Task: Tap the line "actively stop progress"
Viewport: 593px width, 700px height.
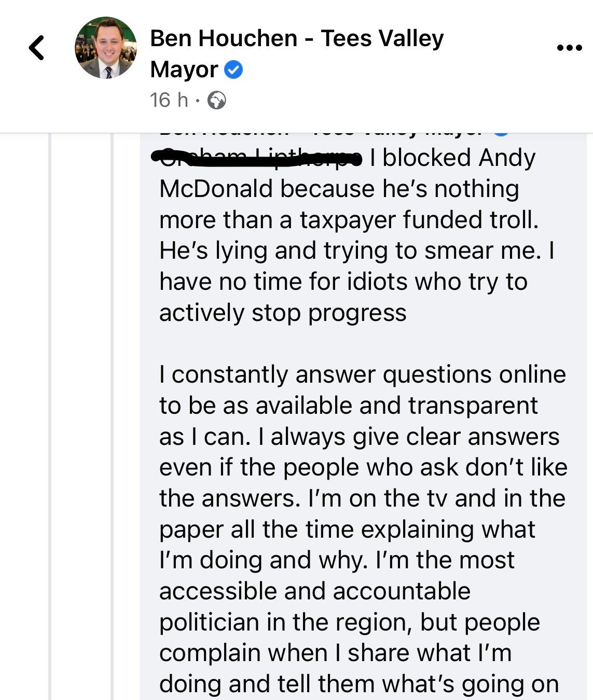Action: pos(283,313)
